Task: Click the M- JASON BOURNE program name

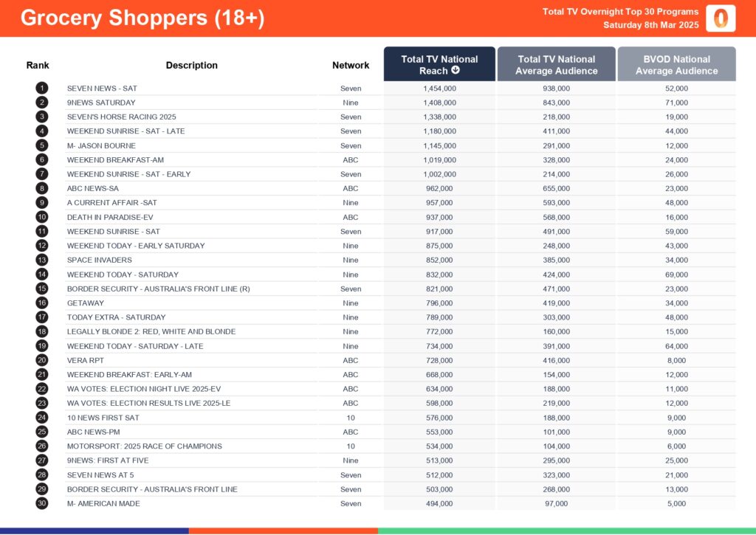Action: pos(101,145)
